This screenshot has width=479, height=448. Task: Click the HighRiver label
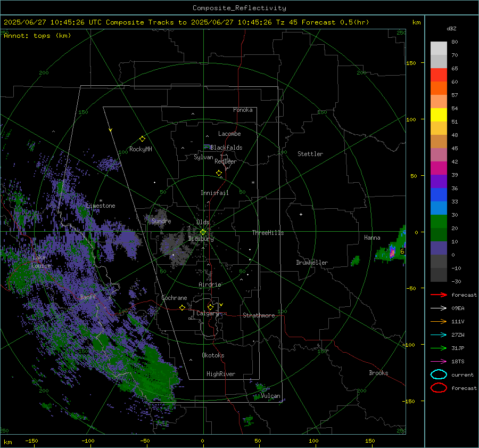tap(221, 374)
